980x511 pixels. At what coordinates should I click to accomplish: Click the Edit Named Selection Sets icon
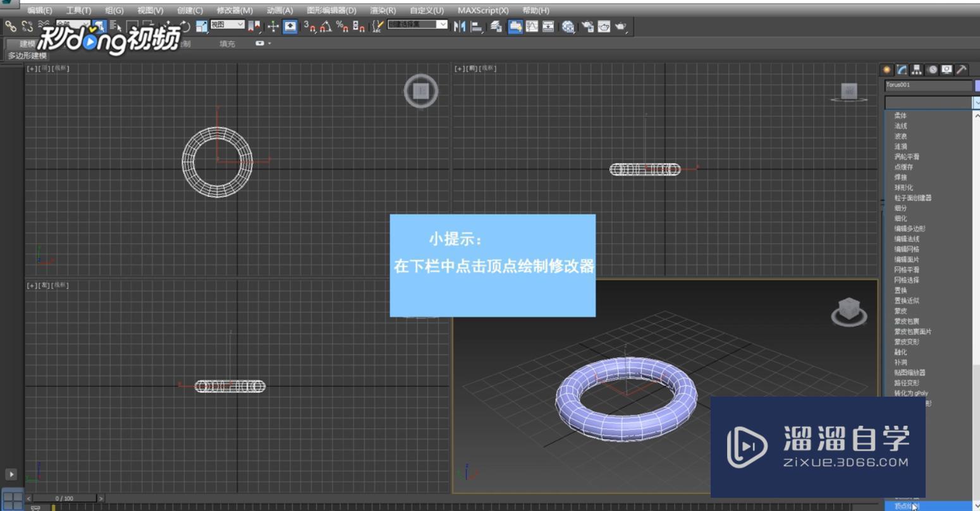tap(377, 27)
